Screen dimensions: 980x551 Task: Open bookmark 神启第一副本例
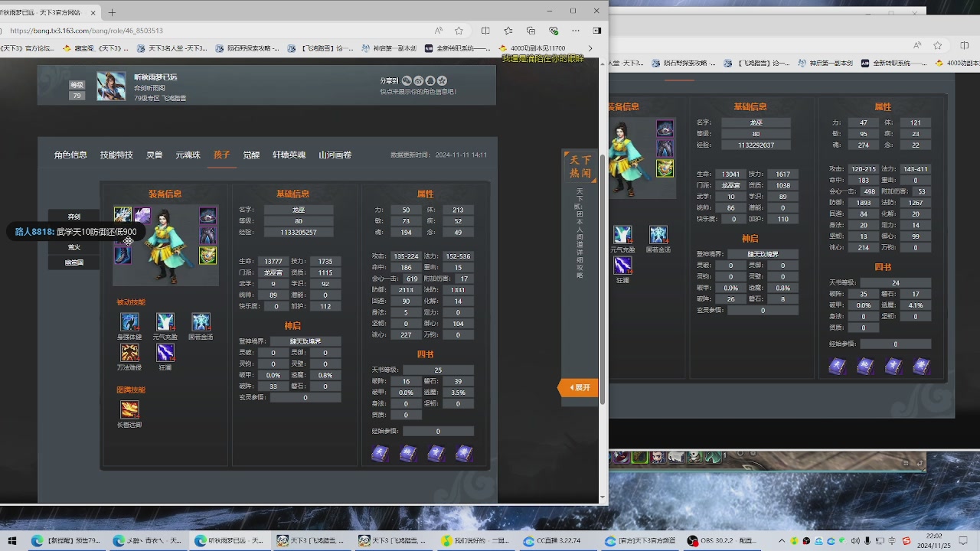point(388,48)
